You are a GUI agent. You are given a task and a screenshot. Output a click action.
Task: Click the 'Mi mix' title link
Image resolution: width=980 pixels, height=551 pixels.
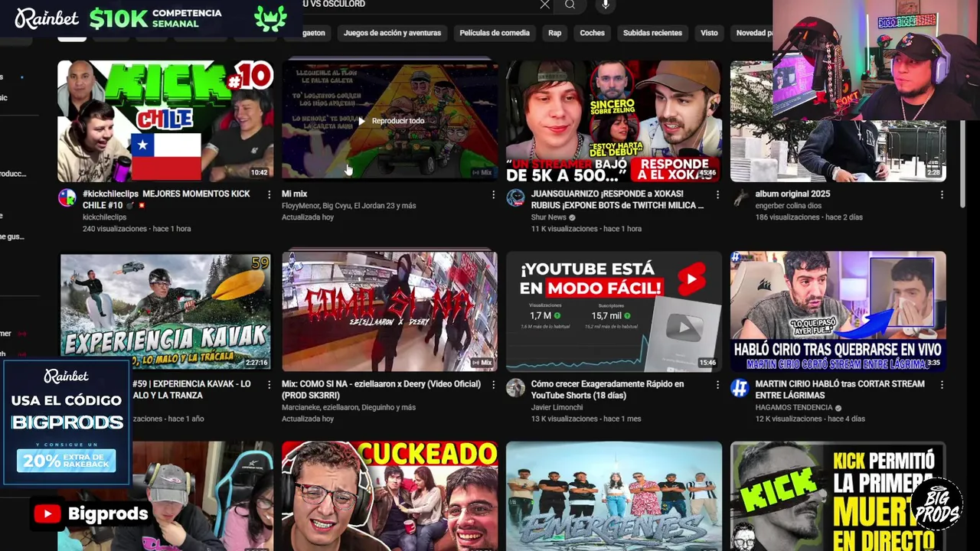(294, 194)
